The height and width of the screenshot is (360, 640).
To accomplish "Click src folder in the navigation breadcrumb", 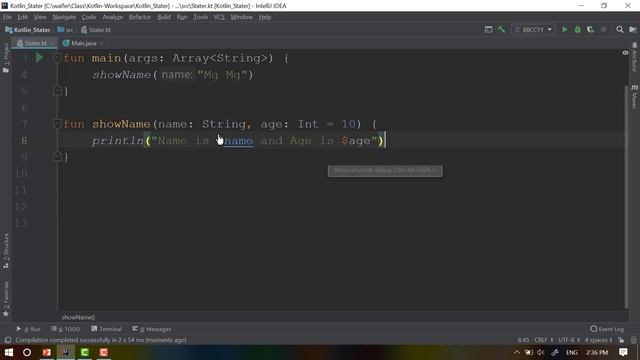I will coord(66,30).
